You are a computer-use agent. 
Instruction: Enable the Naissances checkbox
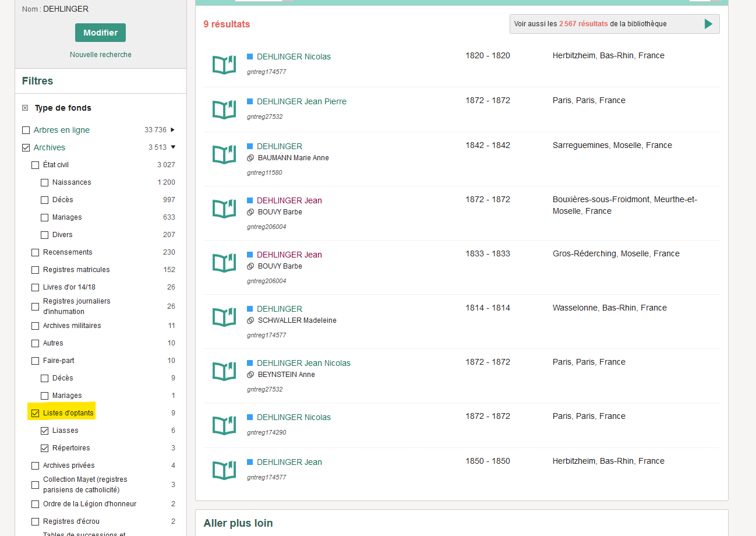(45, 182)
